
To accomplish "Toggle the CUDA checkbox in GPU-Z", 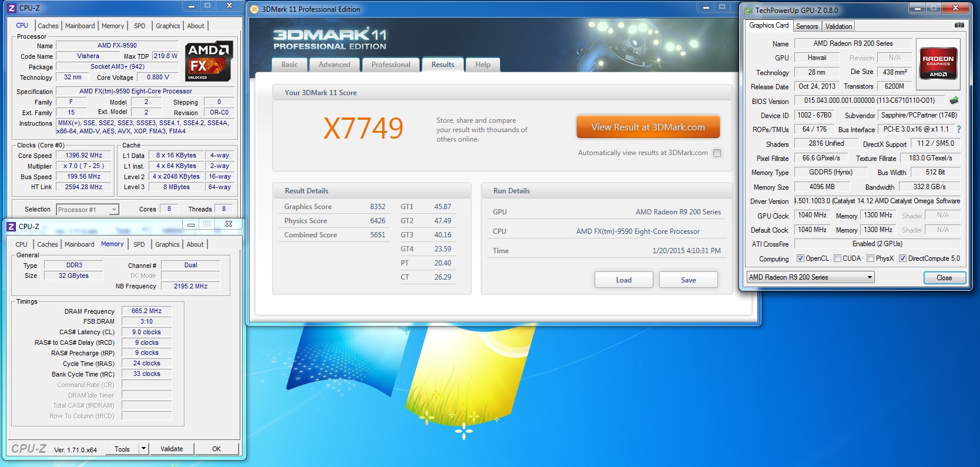I will (x=837, y=258).
